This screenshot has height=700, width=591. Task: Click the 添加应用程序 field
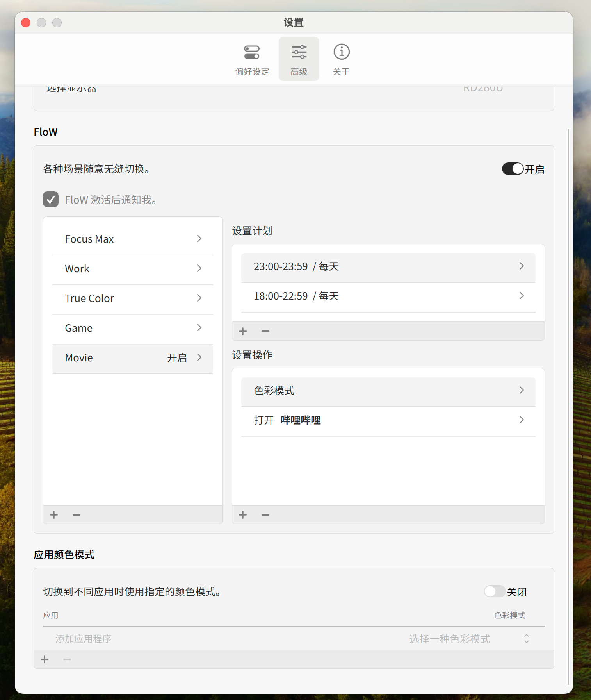(x=84, y=639)
